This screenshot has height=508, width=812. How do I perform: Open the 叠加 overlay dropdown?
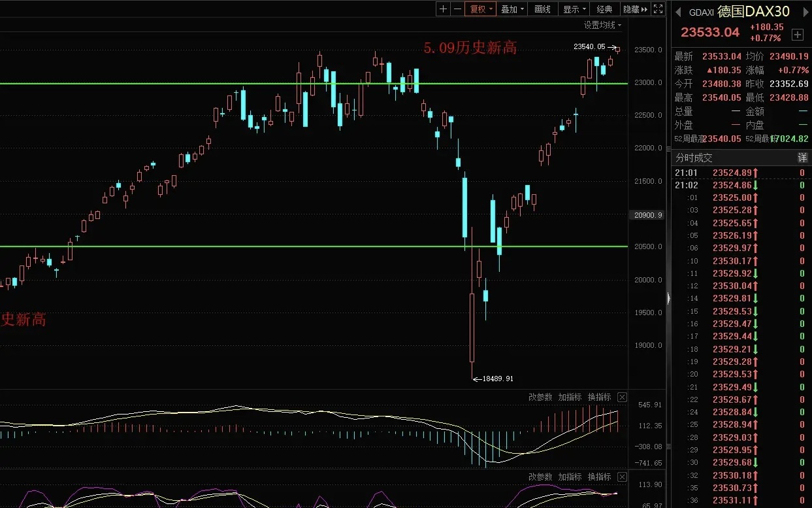(512, 9)
